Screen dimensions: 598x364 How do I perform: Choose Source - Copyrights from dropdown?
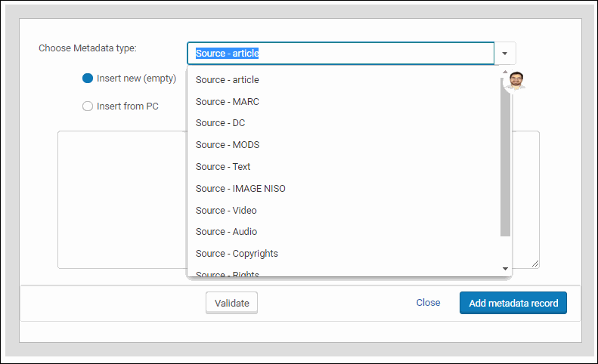click(x=237, y=254)
